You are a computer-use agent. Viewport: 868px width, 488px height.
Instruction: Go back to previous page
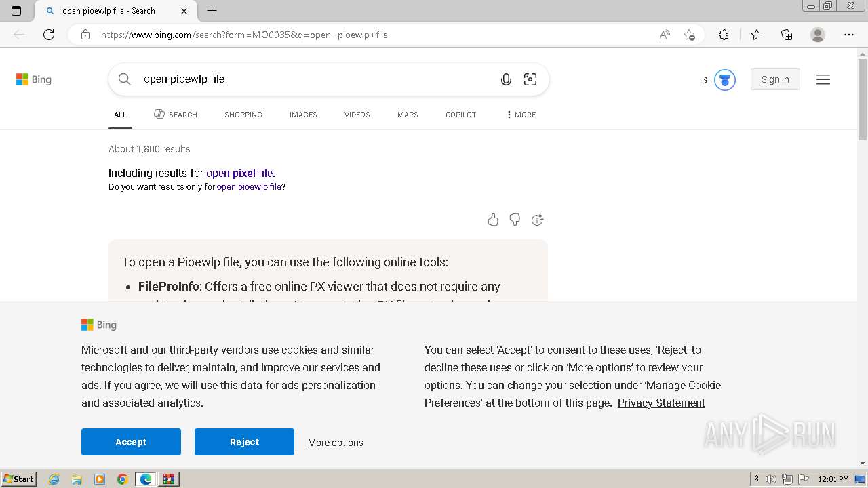[19, 35]
